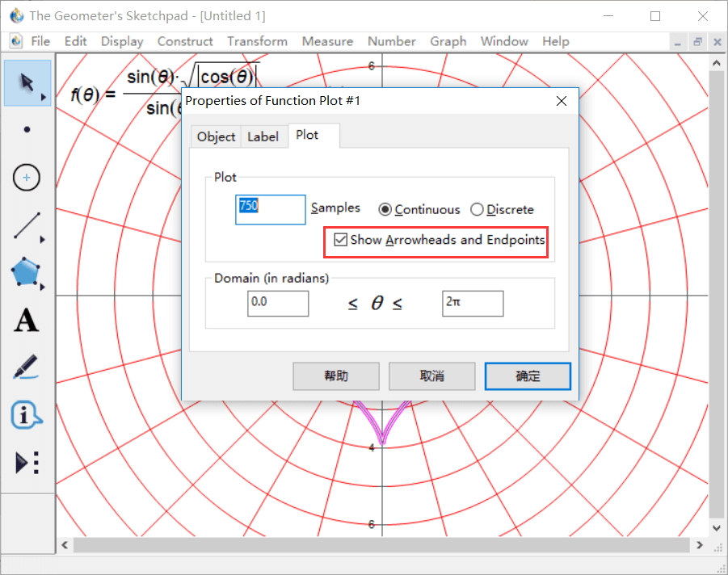
Task: Switch to the Label tab
Action: [263, 136]
